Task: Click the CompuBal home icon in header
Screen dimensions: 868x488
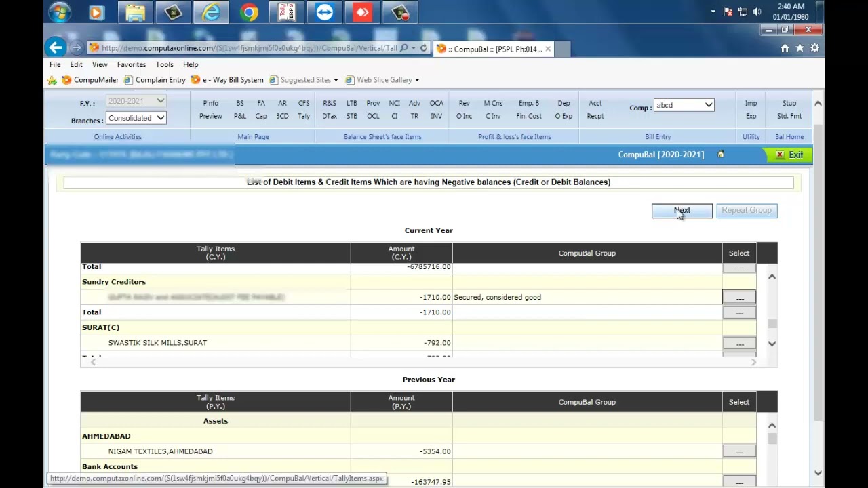Action: pyautogui.click(x=721, y=154)
